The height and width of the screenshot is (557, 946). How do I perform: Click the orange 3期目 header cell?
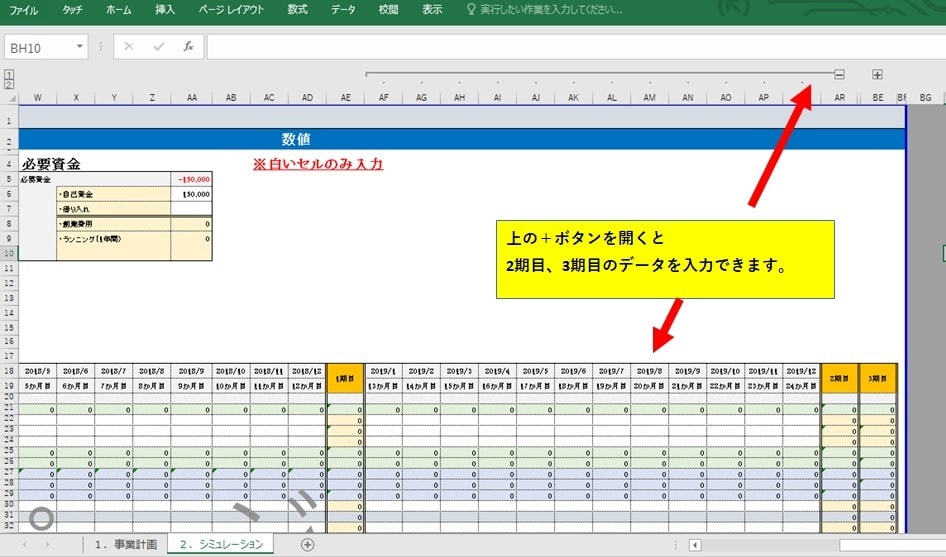point(878,378)
